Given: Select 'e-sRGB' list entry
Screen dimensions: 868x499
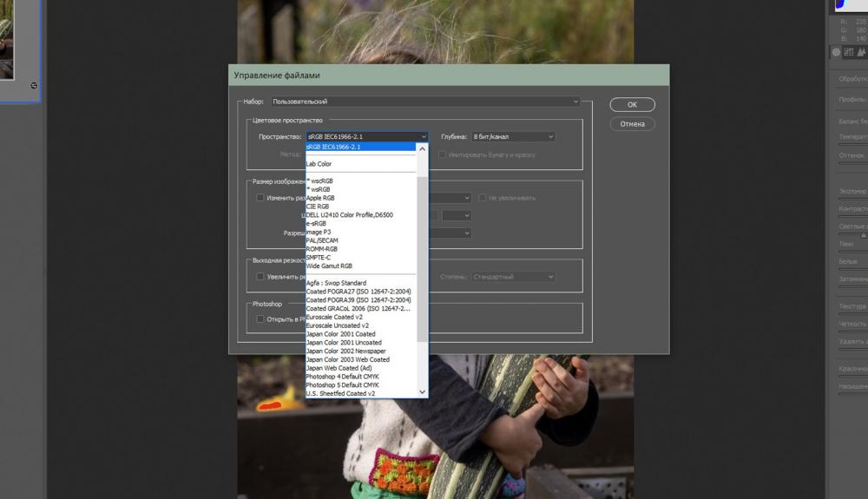Looking at the screenshot, I should point(360,224).
